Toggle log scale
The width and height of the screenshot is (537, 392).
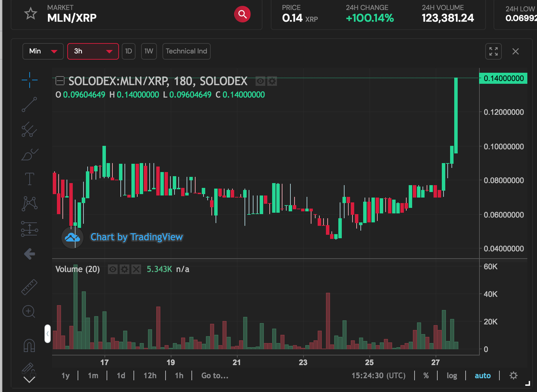click(x=452, y=375)
